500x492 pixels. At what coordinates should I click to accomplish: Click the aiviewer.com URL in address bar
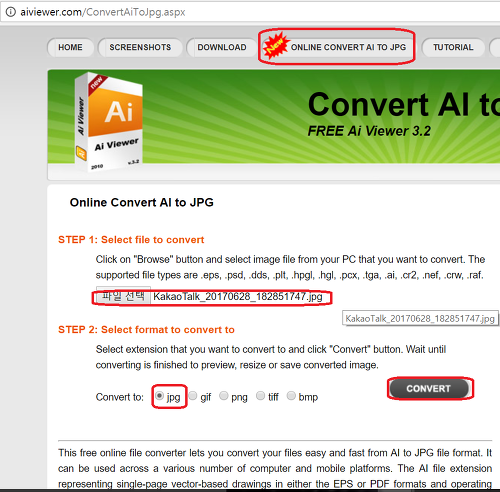click(x=103, y=12)
